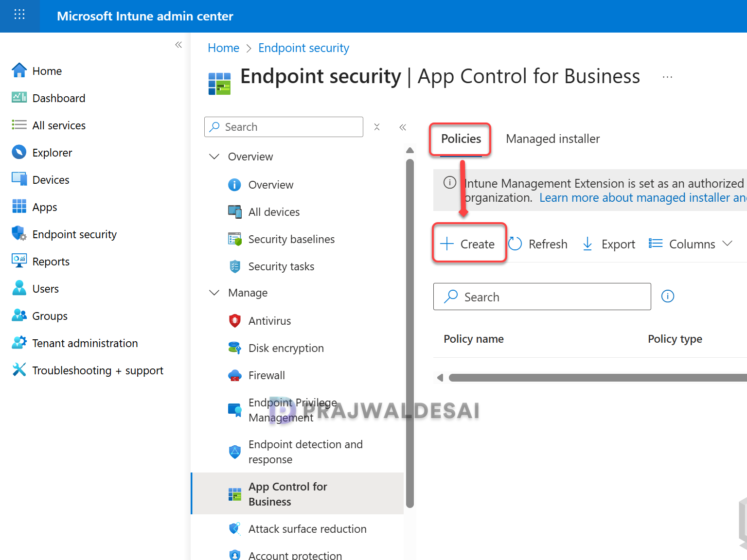Click the Overview info icon in submenu
The width and height of the screenshot is (747, 560).
[x=234, y=185]
